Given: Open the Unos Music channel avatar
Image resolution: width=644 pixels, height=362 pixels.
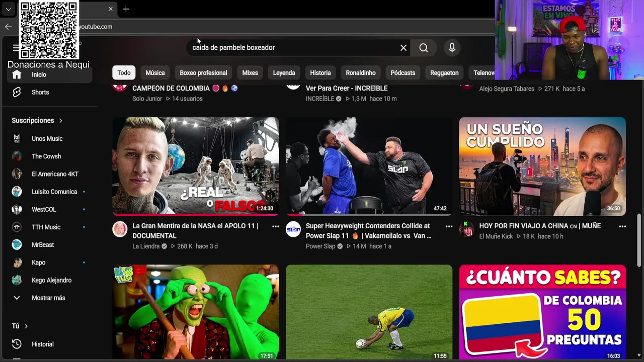Looking at the screenshot, I should 17,139.
